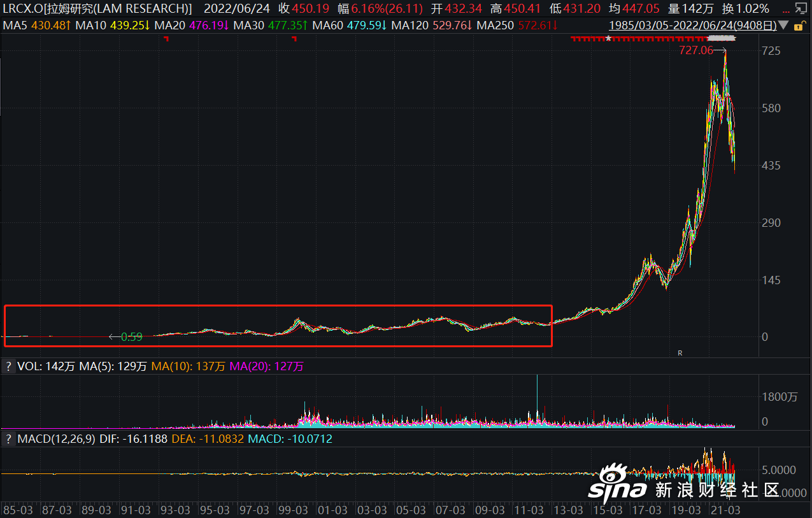The height and width of the screenshot is (518, 812).
Task: Expand the date range dropdown triangle
Action: [783, 26]
